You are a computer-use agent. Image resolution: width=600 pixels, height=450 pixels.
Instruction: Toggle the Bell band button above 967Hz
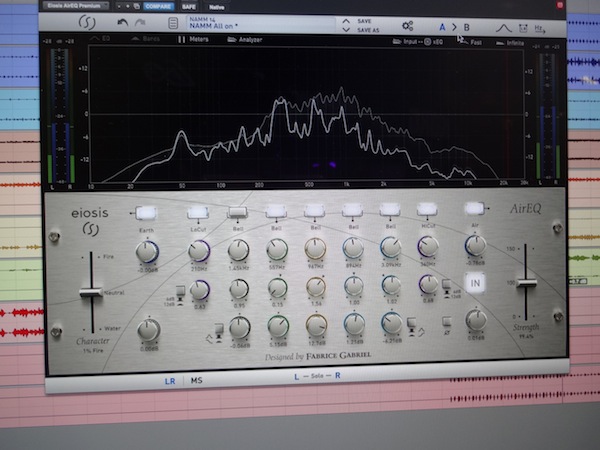[x=315, y=210]
